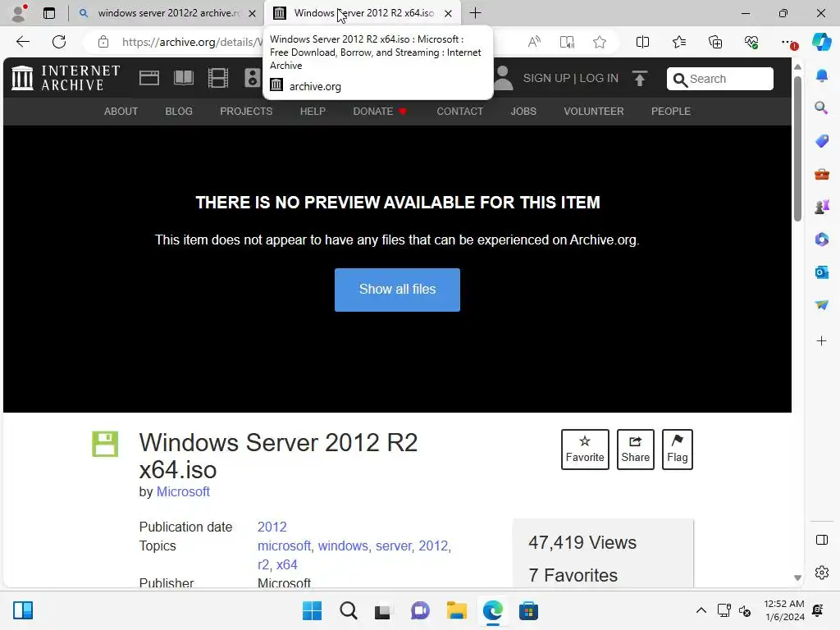Open the Video film icon in the navbar

pos(218,78)
